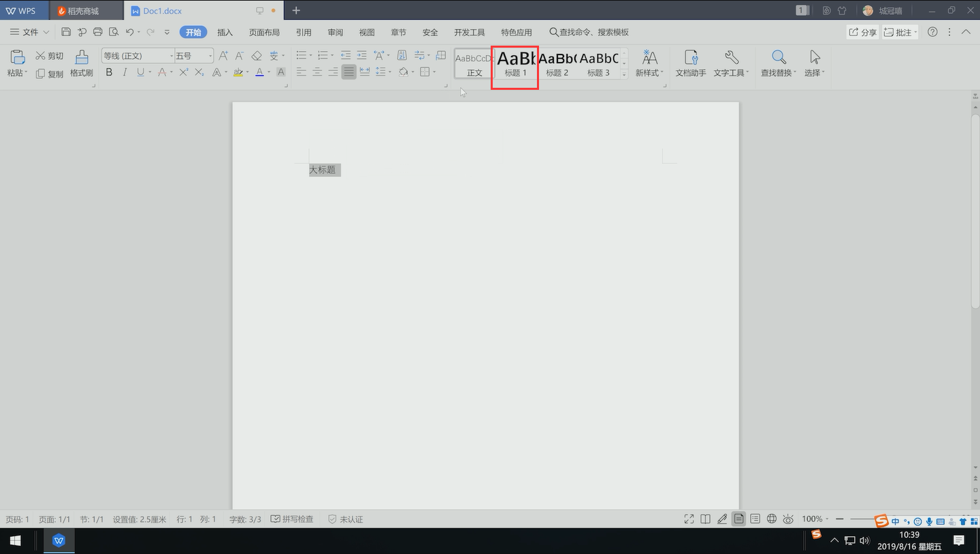The image size is (980, 554).
Task: Open Windows Start menu
Action: [14, 541]
